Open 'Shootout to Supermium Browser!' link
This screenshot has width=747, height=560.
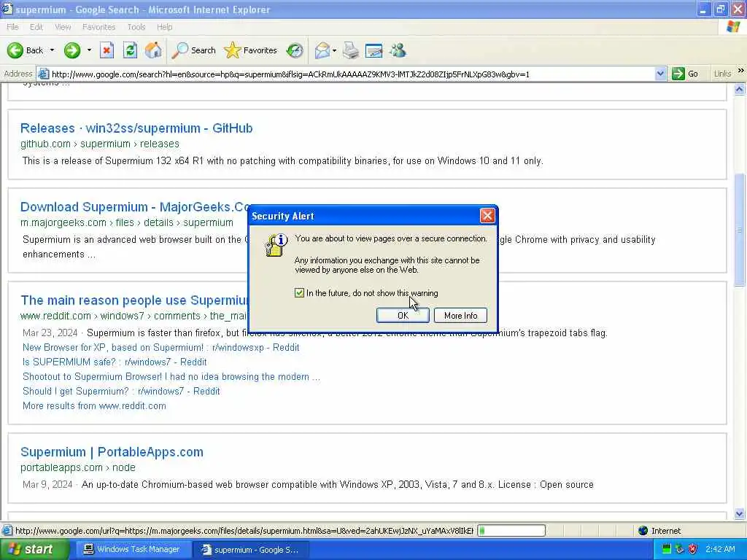[x=171, y=377]
